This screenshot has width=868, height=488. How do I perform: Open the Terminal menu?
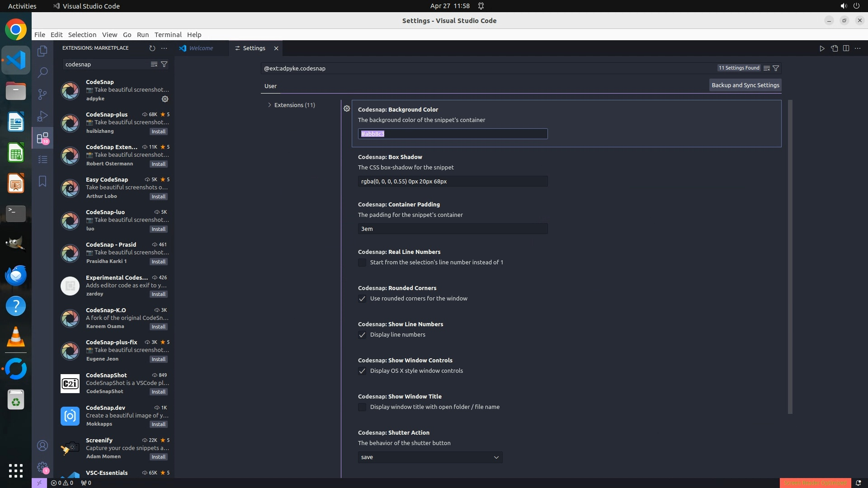coord(168,35)
